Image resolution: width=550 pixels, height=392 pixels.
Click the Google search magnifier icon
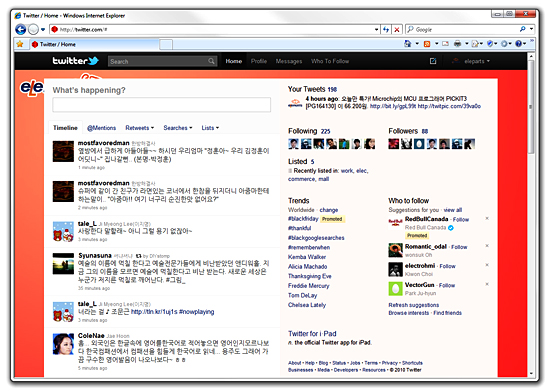point(523,29)
